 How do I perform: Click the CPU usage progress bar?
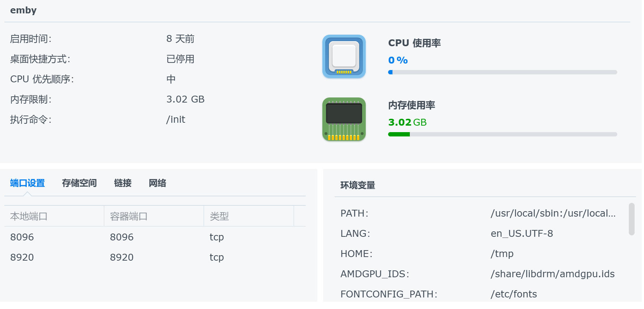[502, 72]
